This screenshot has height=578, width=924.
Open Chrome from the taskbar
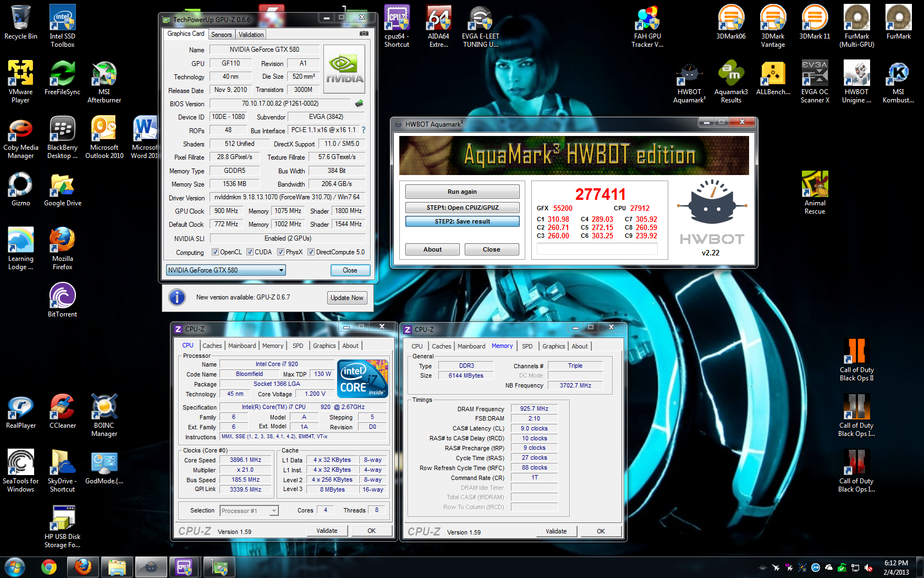pos(49,566)
